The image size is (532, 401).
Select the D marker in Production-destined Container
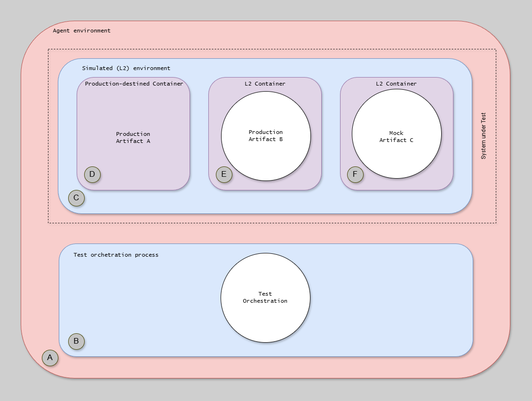point(92,174)
